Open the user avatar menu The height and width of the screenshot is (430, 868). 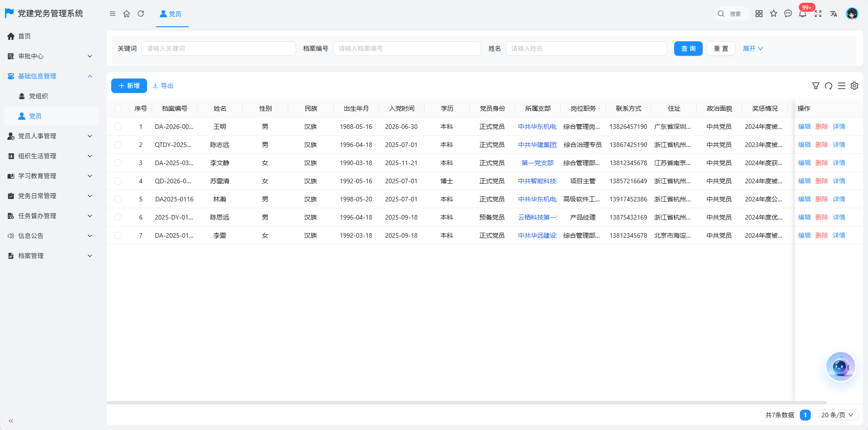coord(852,14)
